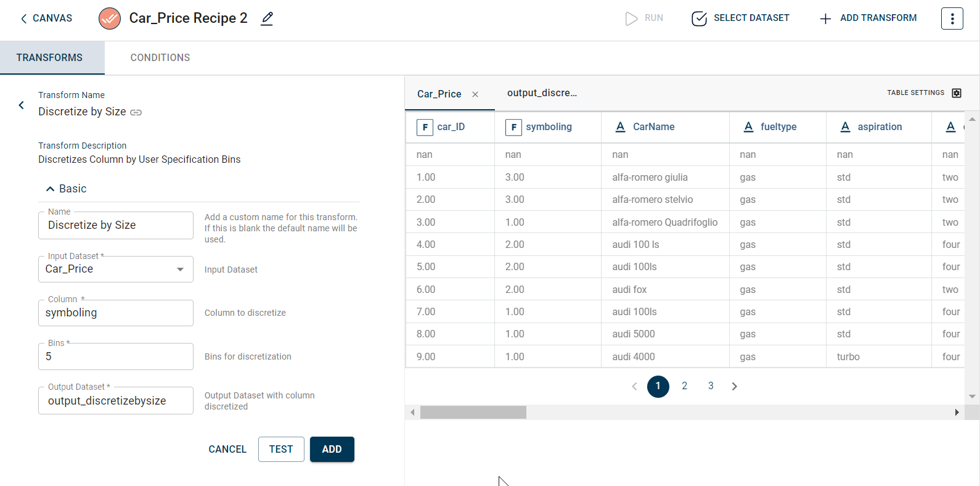This screenshot has height=486, width=980.
Task: Go to next table page arrow
Action: click(x=734, y=387)
